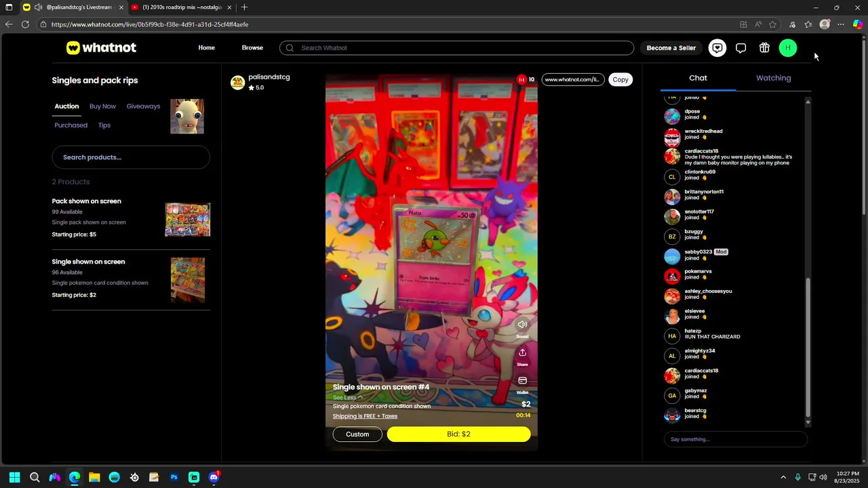
Task: Open SteelSeries app from the taskbar
Action: coord(134,477)
